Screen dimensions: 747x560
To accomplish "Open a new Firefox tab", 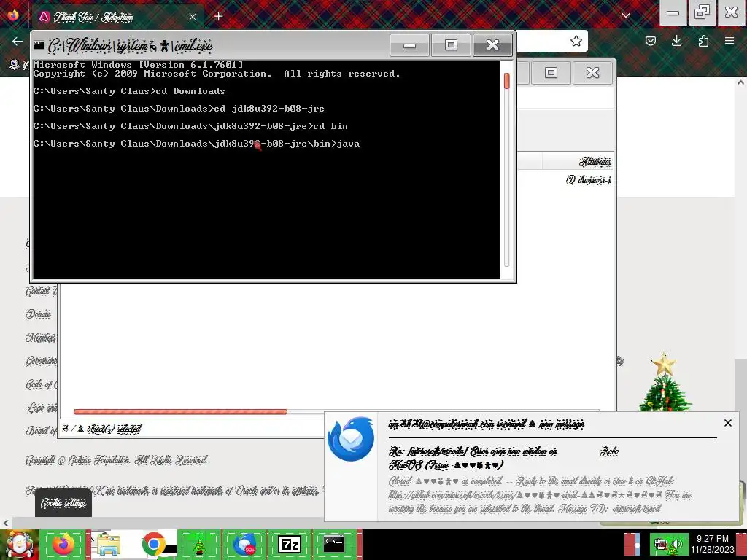I will pyautogui.click(x=218, y=17).
